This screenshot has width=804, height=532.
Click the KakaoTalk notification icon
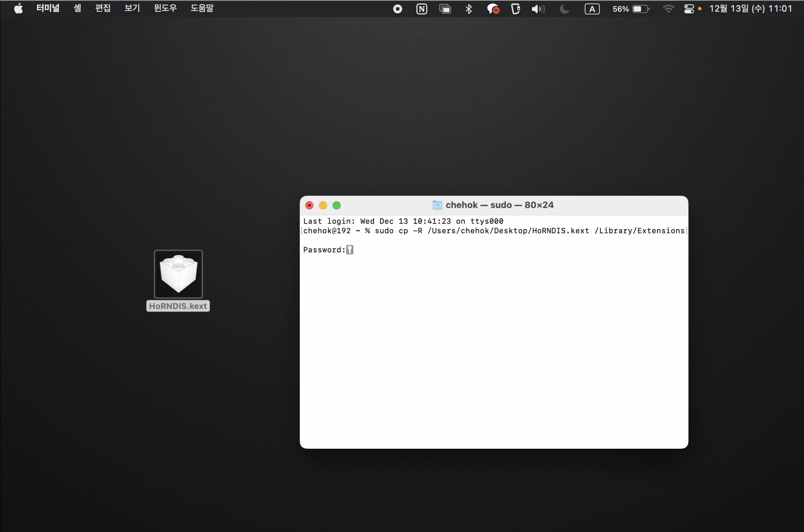point(492,9)
